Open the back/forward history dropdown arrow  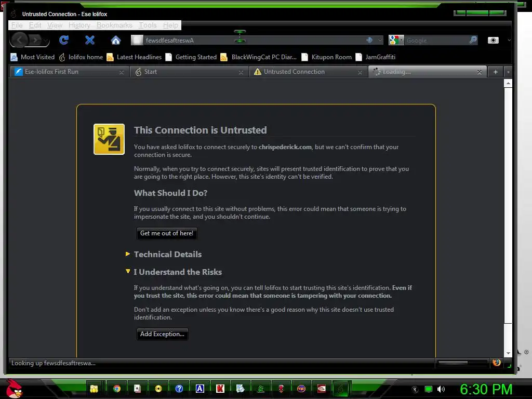point(46,41)
